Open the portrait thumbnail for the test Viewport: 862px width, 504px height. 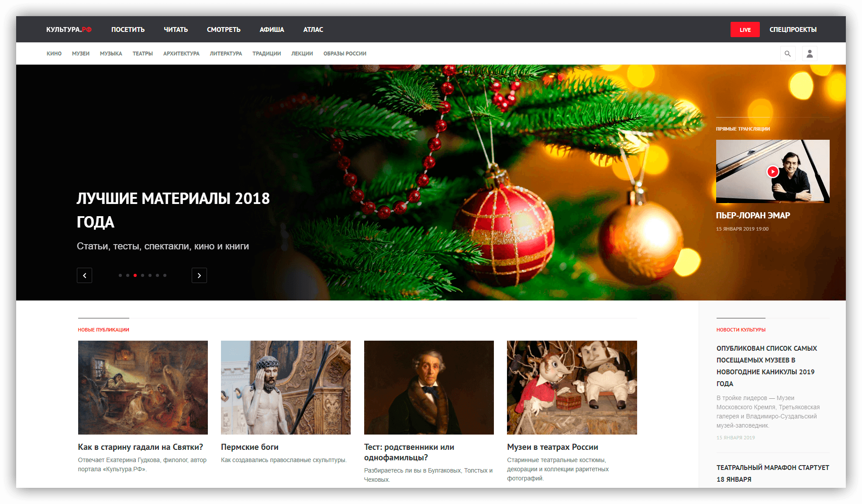coord(429,387)
